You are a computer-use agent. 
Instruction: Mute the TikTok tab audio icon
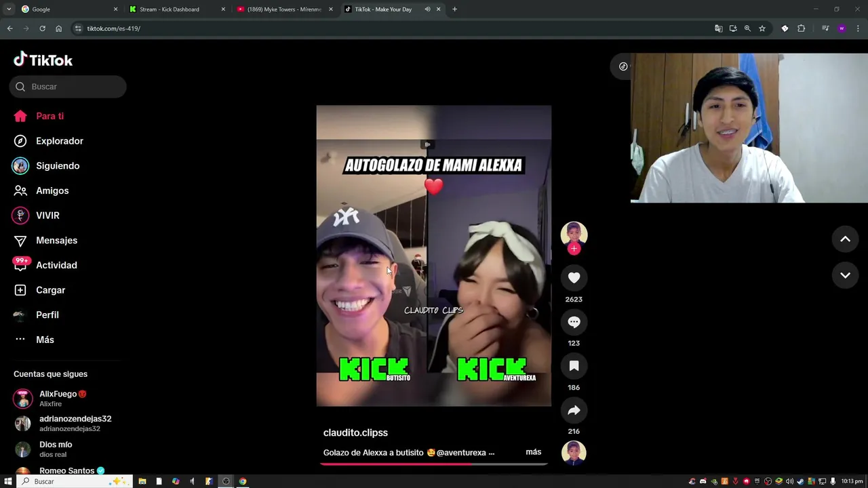click(427, 9)
